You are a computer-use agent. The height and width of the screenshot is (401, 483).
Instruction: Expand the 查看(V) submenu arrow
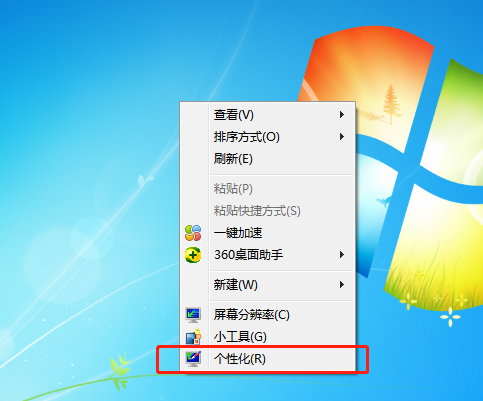[342, 115]
